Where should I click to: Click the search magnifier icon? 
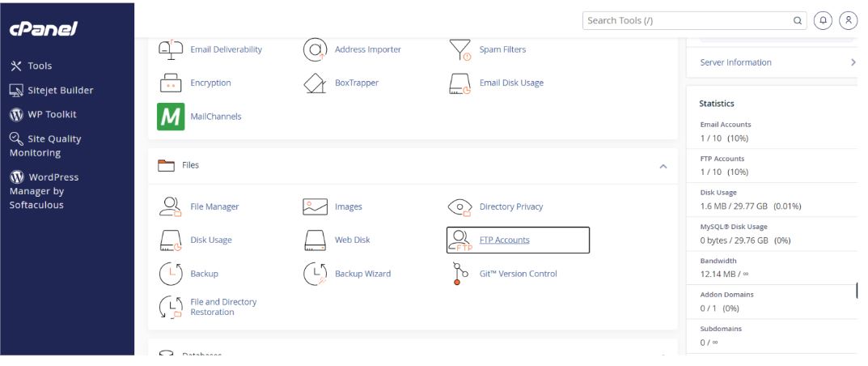tap(797, 20)
